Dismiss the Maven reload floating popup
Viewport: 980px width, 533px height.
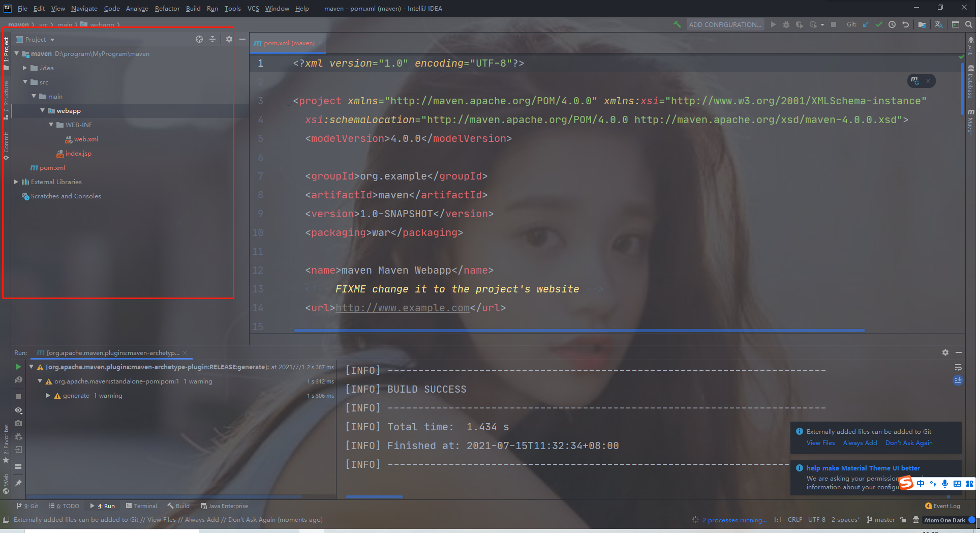928,80
